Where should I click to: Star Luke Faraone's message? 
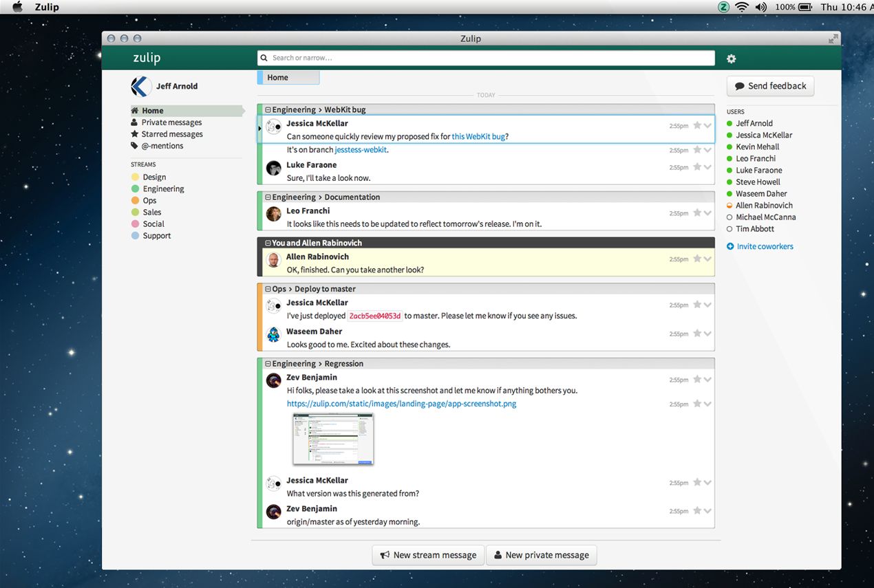click(696, 166)
